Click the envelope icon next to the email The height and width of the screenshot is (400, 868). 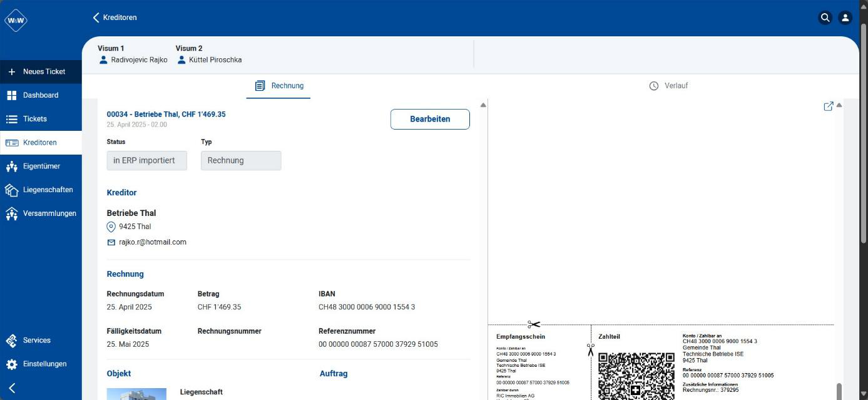(111, 242)
